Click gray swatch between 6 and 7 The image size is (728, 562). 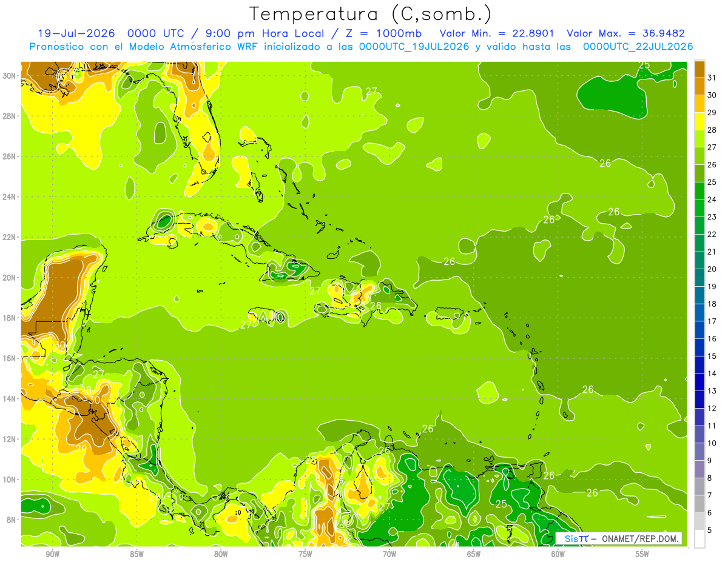pyautogui.click(x=699, y=504)
